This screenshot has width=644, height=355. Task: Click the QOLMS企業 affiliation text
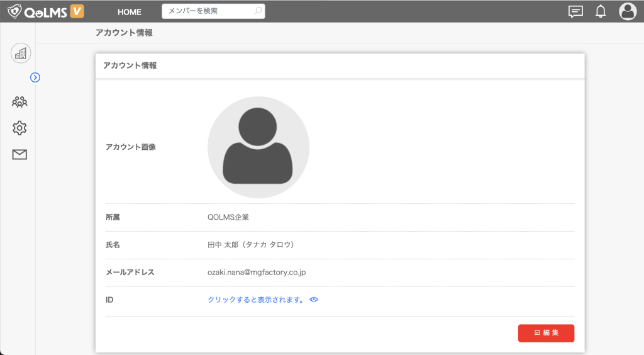[x=228, y=217]
